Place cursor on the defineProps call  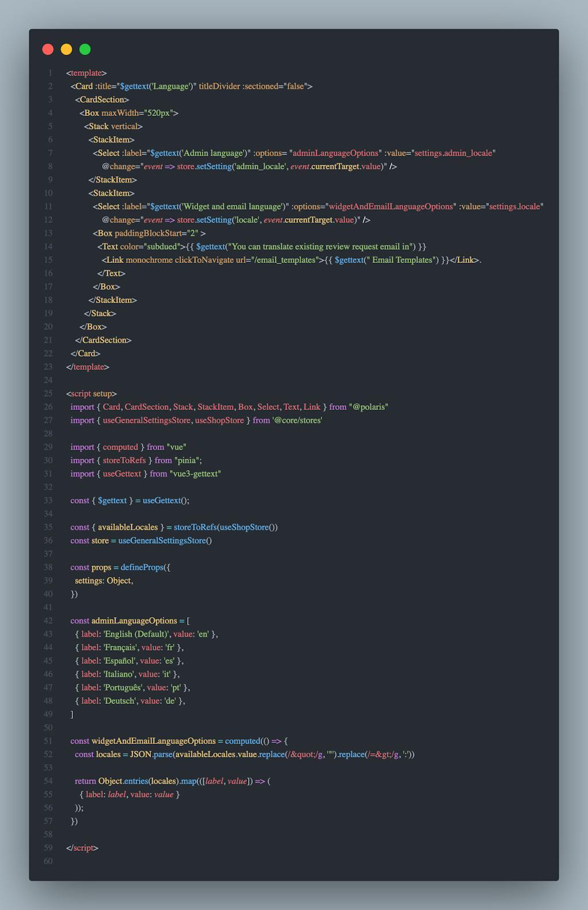pos(142,567)
